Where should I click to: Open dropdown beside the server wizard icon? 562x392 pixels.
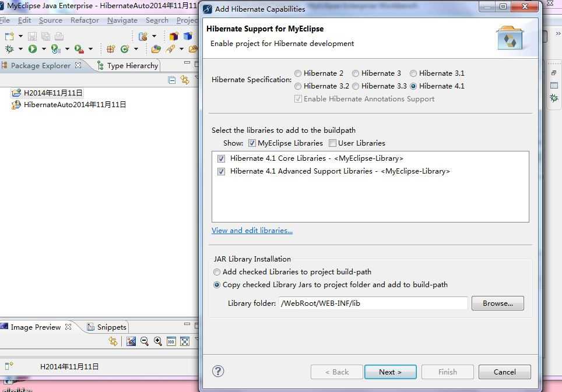(154, 36)
